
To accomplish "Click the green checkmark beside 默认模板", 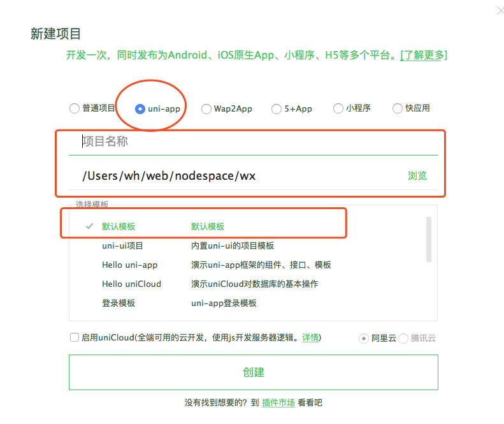I will [89, 226].
